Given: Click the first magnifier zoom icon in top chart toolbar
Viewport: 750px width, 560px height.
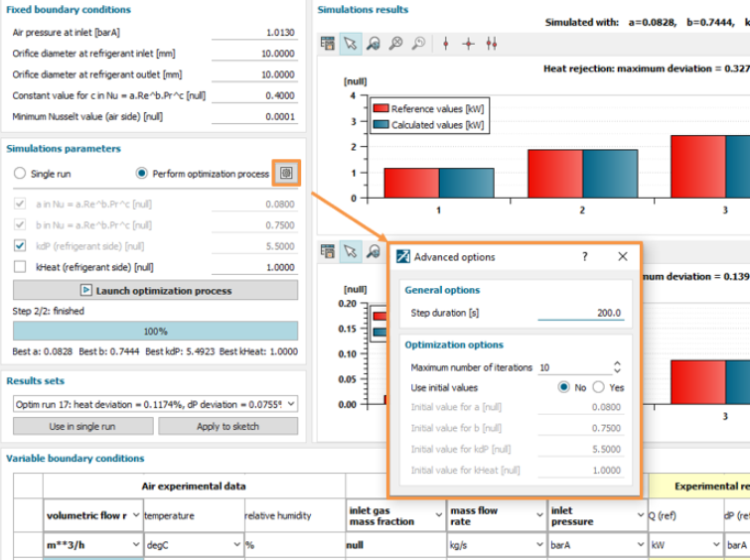Looking at the screenshot, I should (373, 43).
